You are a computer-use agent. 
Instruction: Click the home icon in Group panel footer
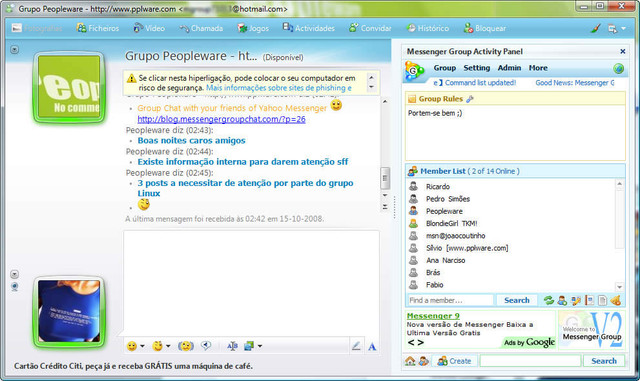tap(410, 361)
